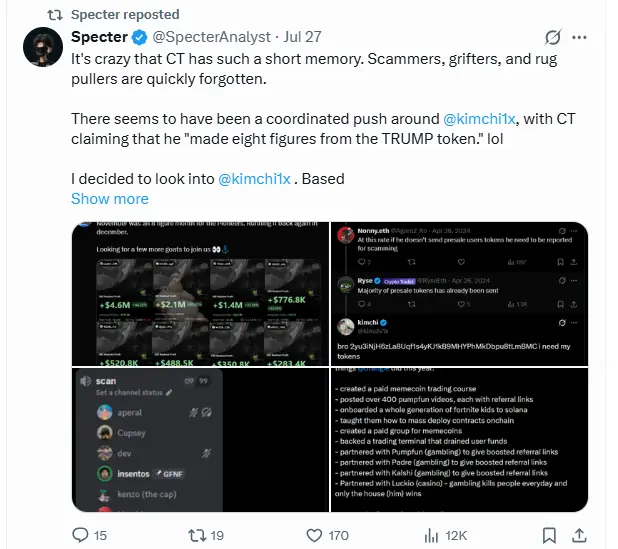
Task: Open the Grok explain icon
Action: point(553,37)
